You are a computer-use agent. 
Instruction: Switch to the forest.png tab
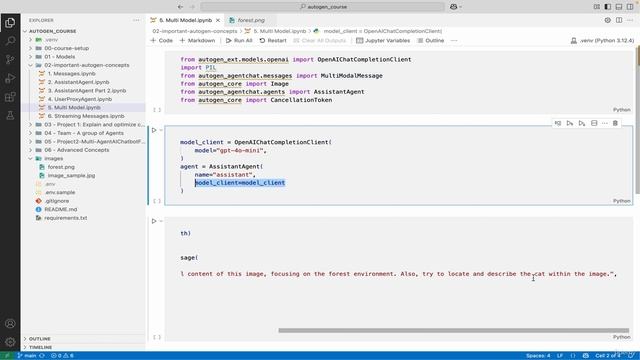tap(251, 20)
